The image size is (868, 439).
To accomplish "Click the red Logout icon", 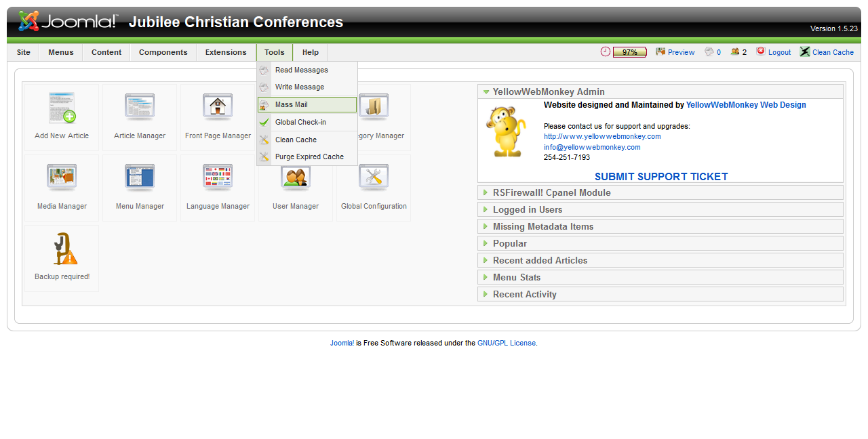I will [x=761, y=51].
